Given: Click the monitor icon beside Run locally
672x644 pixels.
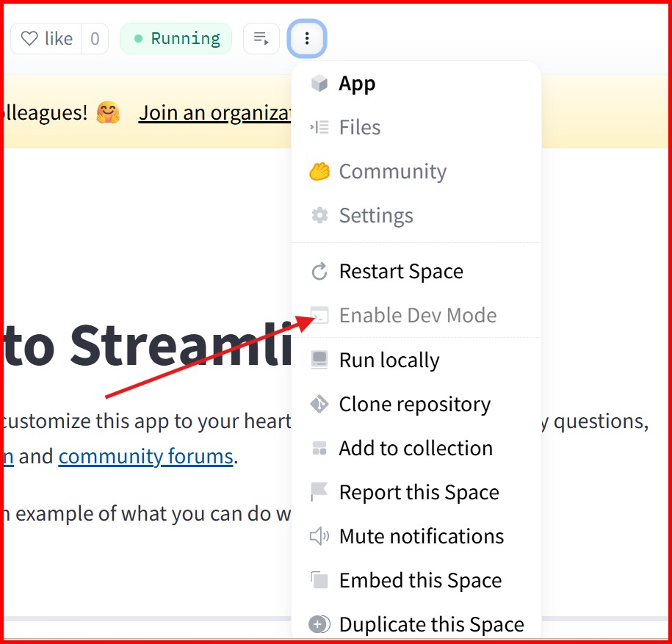Looking at the screenshot, I should [319, 360].
